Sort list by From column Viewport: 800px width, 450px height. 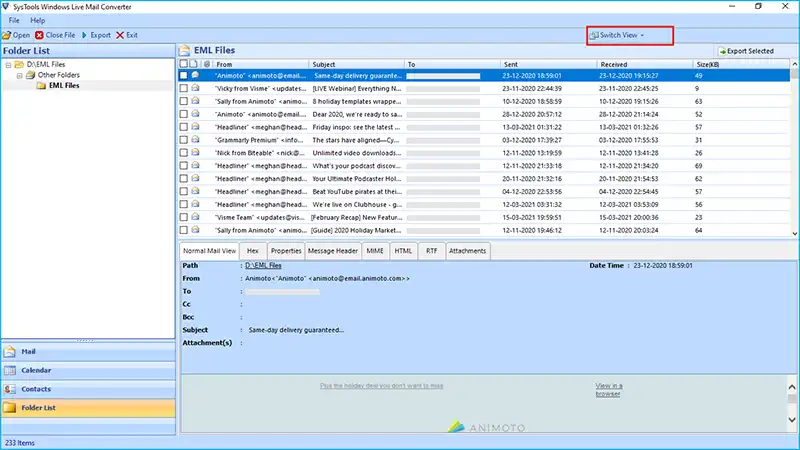[261, 64]
